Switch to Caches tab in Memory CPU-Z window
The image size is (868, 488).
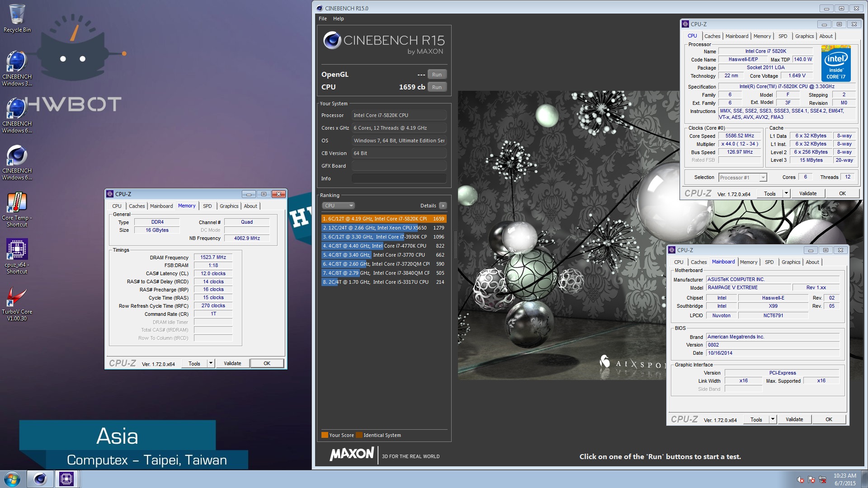137,206
